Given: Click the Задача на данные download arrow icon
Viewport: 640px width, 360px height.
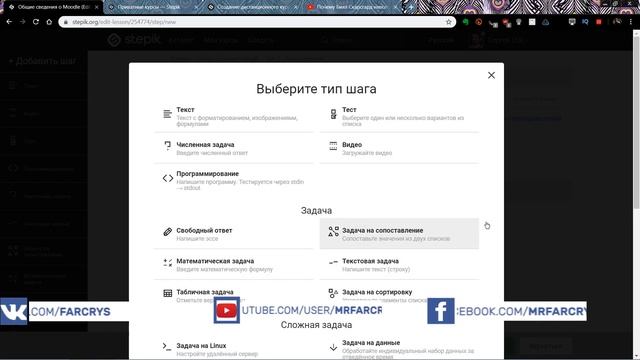Looking at the screenshot, I should [333, 347].
